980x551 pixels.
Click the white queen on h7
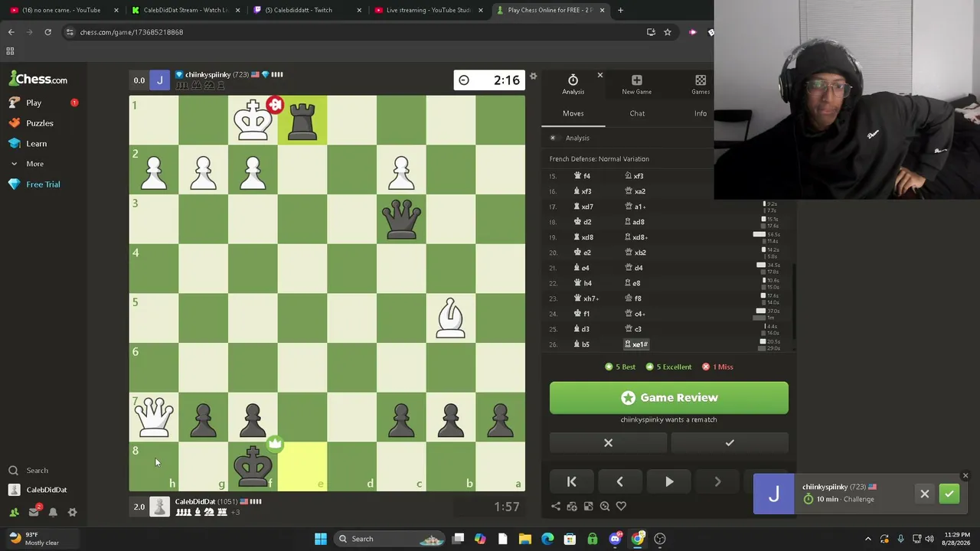pyautogui.click(x=154, y=416)
